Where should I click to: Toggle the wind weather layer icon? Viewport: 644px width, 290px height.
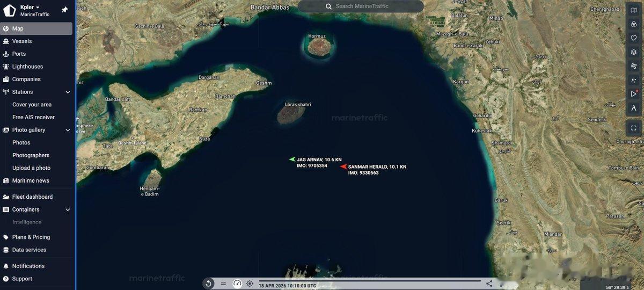634,66
